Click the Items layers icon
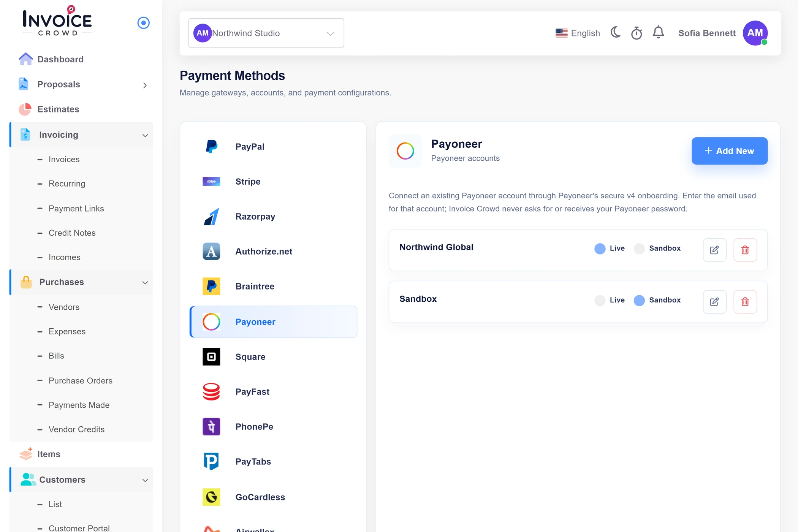 26,454
